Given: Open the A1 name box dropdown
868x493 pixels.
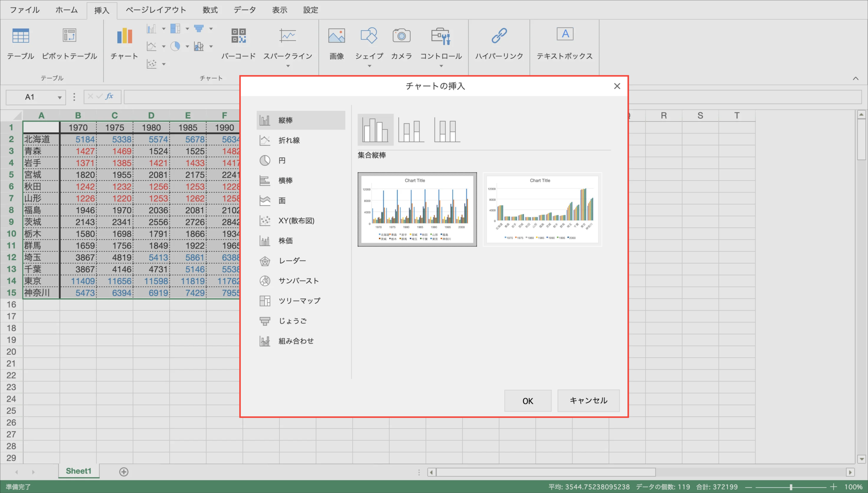Looking at the screenshot, I should (60, 97).
